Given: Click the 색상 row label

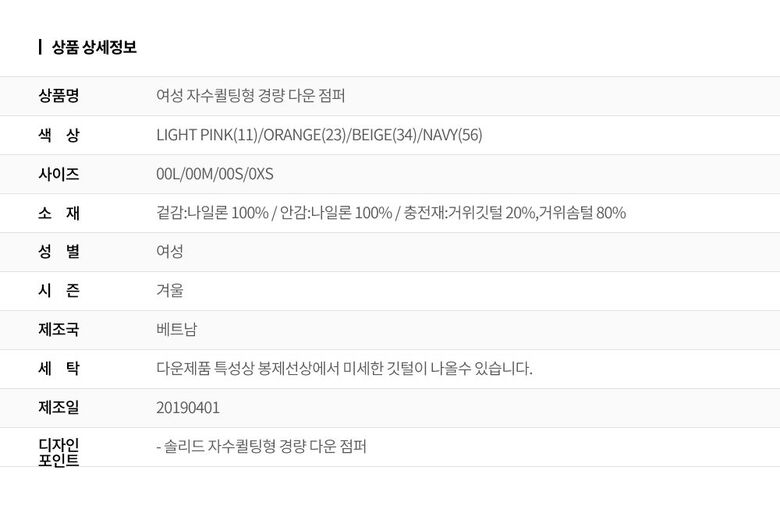Looking at the screenshot, I should tap(59, 135).
